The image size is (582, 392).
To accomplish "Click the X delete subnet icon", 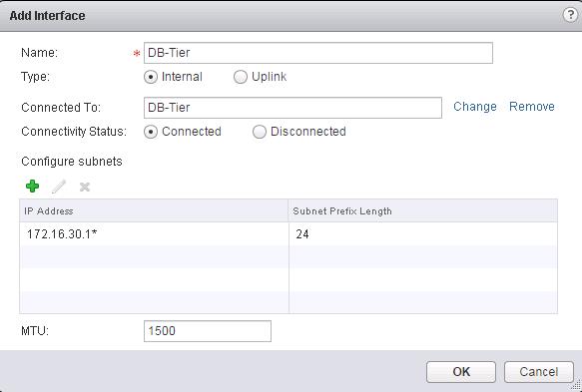I will click(x=85, y=187).
